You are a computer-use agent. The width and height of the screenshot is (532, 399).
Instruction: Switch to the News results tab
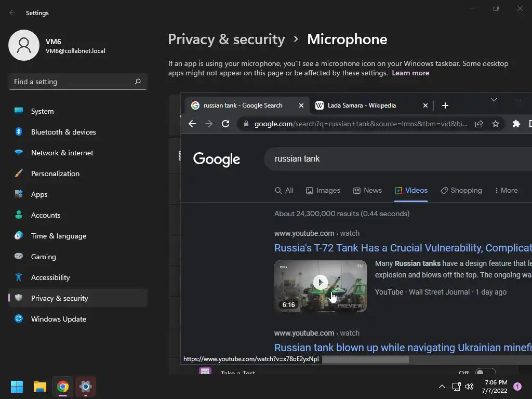click(x=367, y=190)
